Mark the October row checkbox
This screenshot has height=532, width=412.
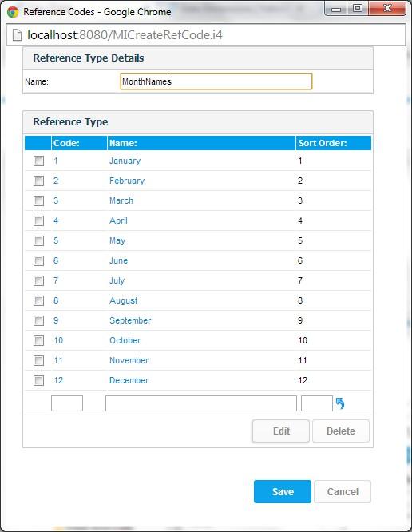tap(38, 340)
